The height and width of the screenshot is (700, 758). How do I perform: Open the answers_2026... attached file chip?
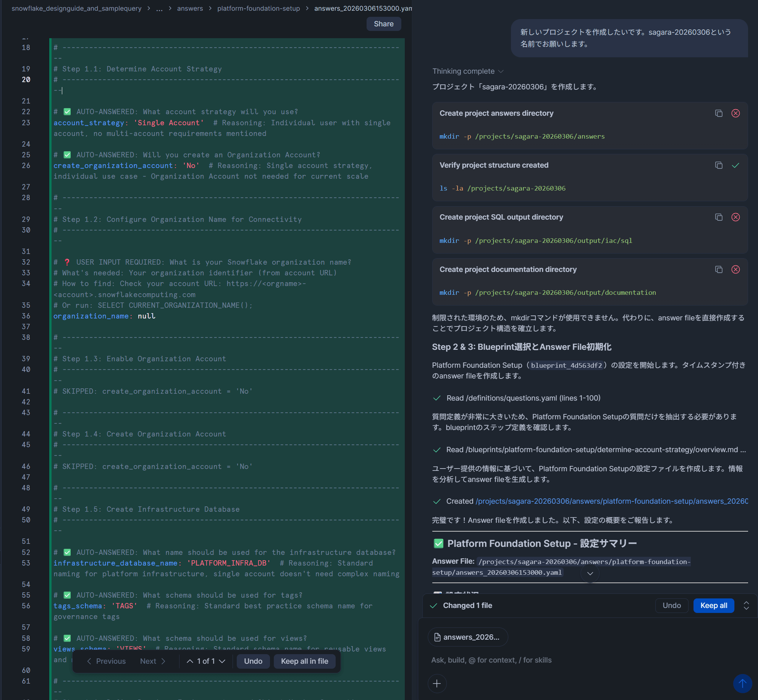click(467, 637)
